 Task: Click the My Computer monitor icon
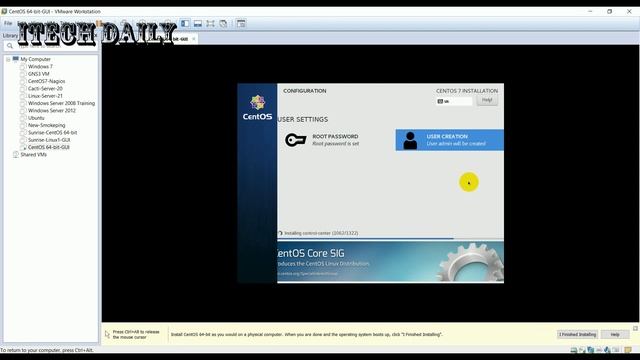pyautogui.click(x=16, y=59)
